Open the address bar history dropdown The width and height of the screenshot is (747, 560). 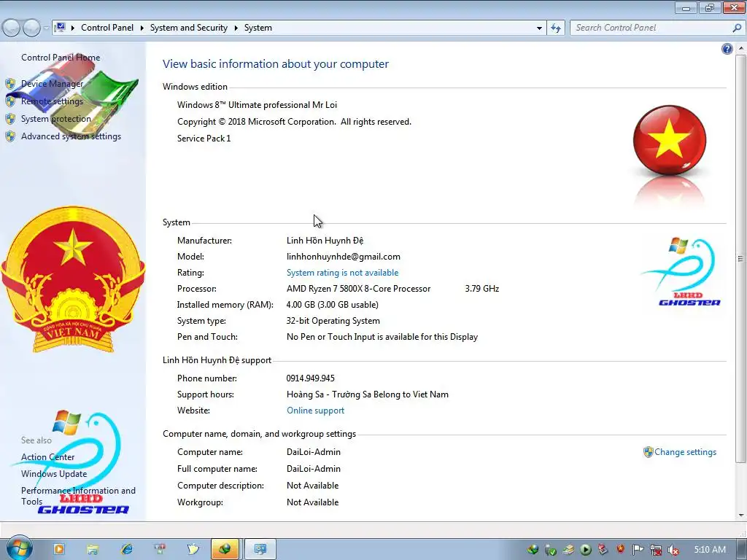coord(539,28)
